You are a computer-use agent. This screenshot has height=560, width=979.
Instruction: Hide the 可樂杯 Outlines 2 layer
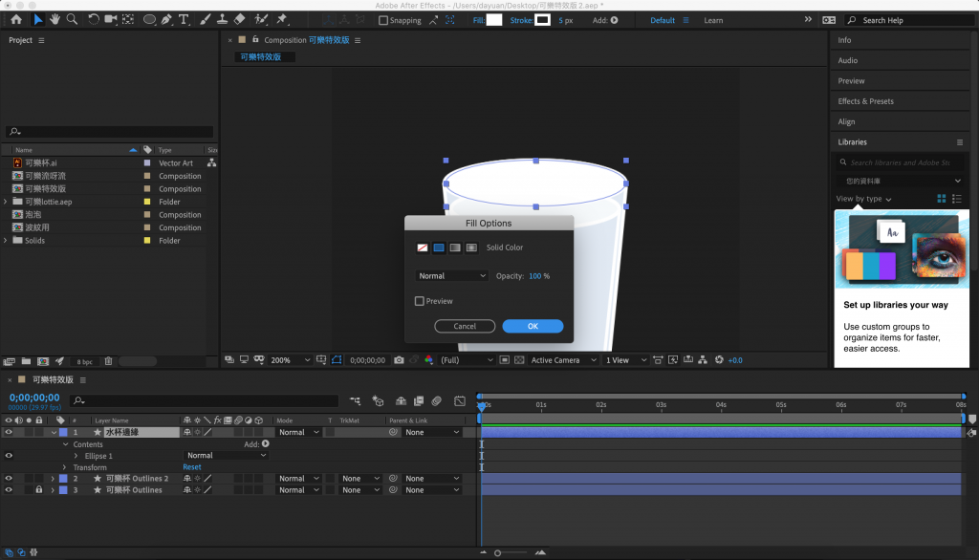click(x=9, y=479)
